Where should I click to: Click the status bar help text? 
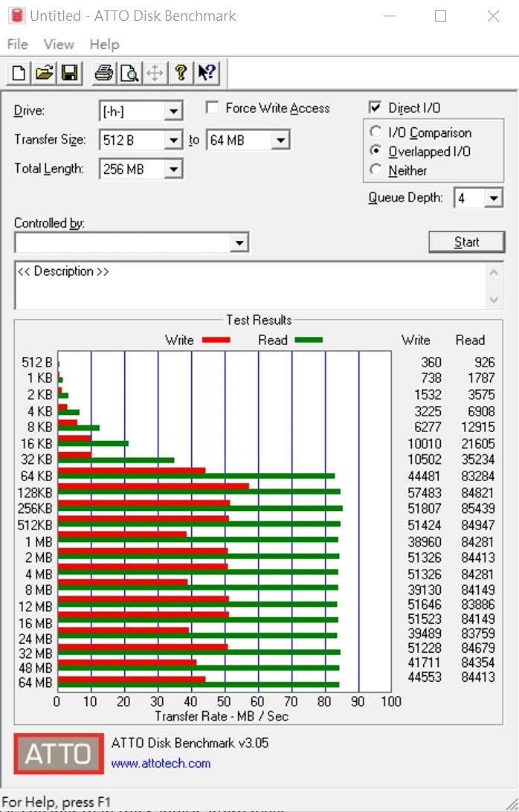[x=57, y=802]
